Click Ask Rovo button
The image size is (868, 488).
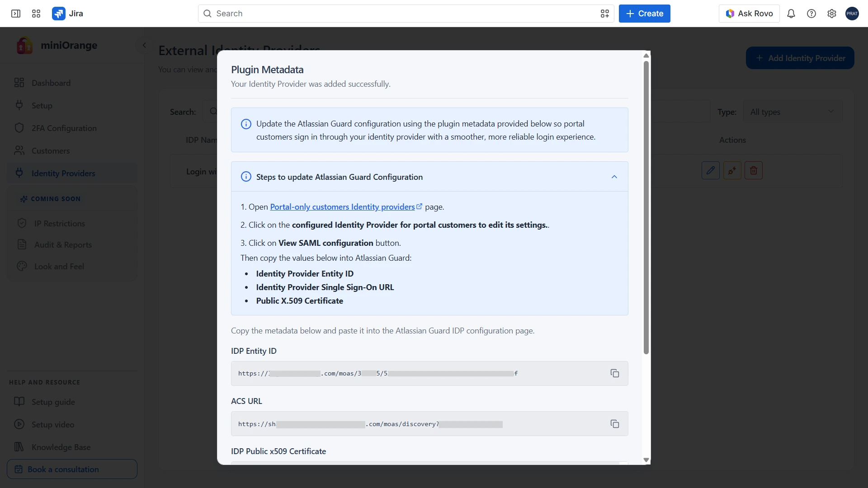[749, 14]
